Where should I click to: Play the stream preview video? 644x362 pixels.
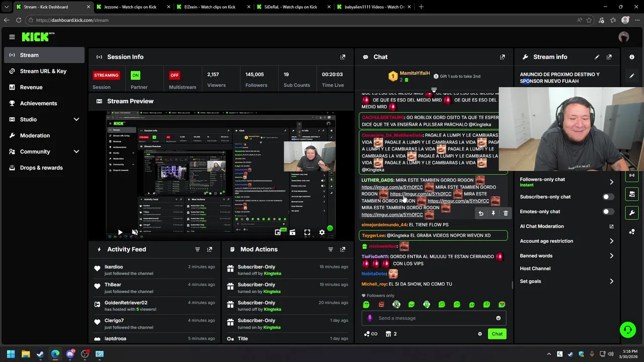tap(120, 232)
